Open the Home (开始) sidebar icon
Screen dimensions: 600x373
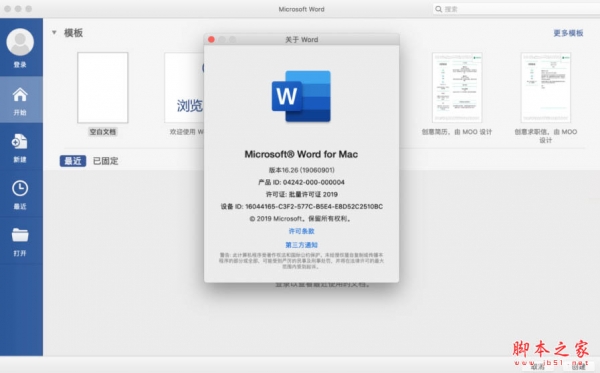point(20,95)
